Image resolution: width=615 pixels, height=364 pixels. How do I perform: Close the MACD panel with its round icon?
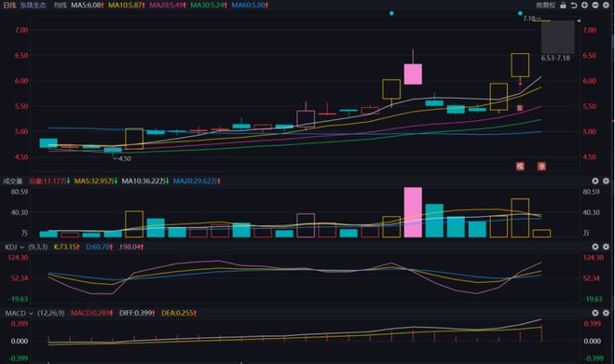pos(595,313)
